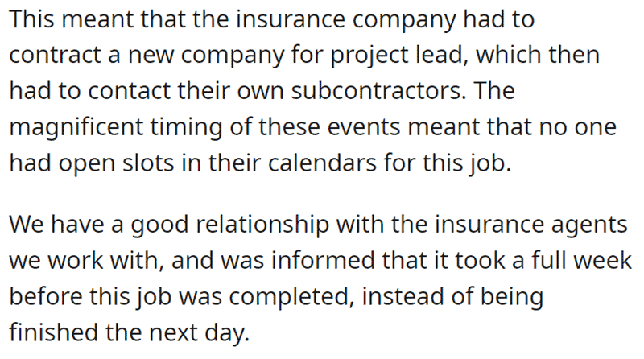Click the word "magnificent" in the paragraph
Viewport: 644px width, 359px height.
click(x=76, y=127)
